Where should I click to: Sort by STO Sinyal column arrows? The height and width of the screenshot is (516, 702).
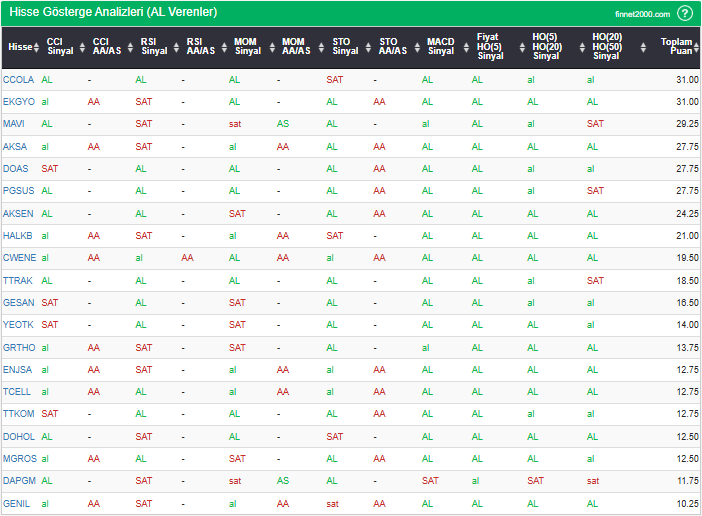365,47
